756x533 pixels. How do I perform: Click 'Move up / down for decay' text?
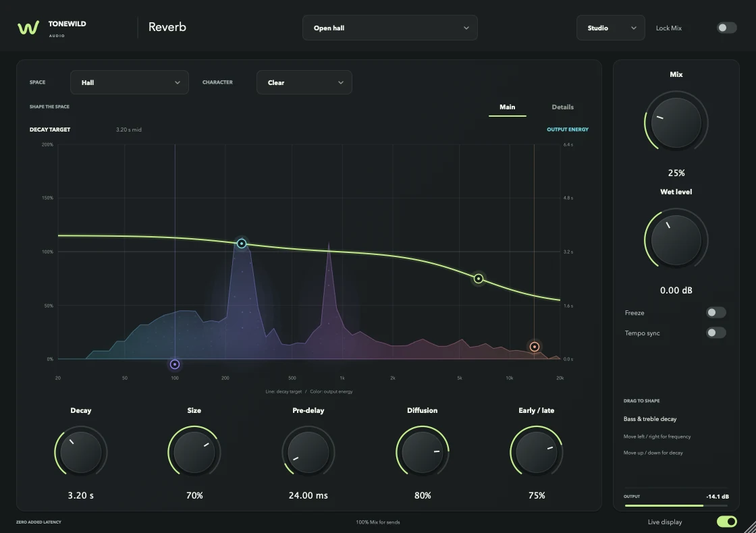[653, 453]
